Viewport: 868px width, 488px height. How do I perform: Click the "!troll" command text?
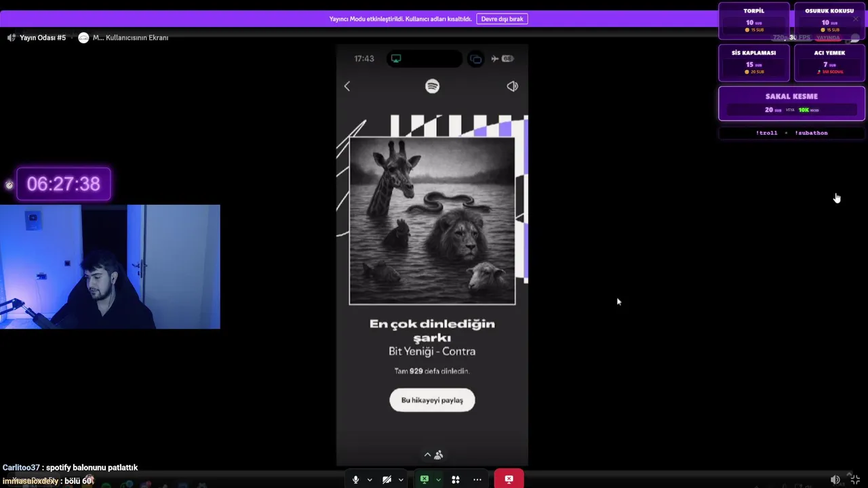[x=766, y=133]
